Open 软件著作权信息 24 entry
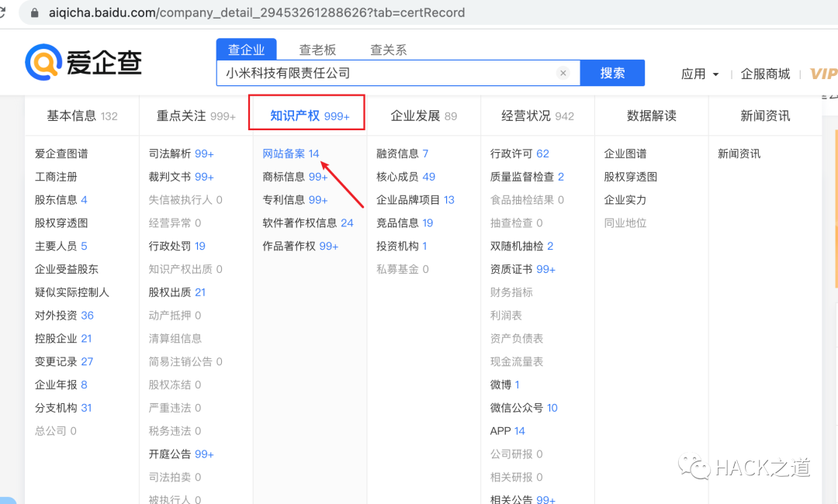The width and height of the screenshot is (838, 504). point(308,223)
